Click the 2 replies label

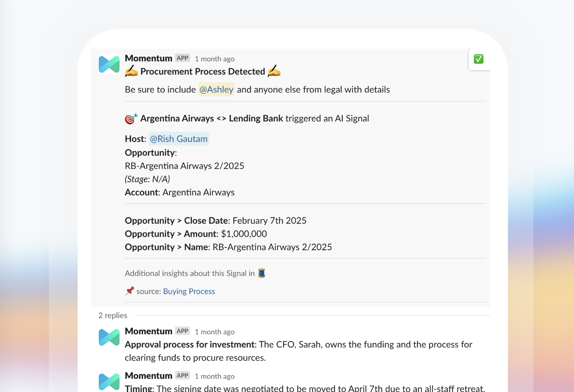113,315
